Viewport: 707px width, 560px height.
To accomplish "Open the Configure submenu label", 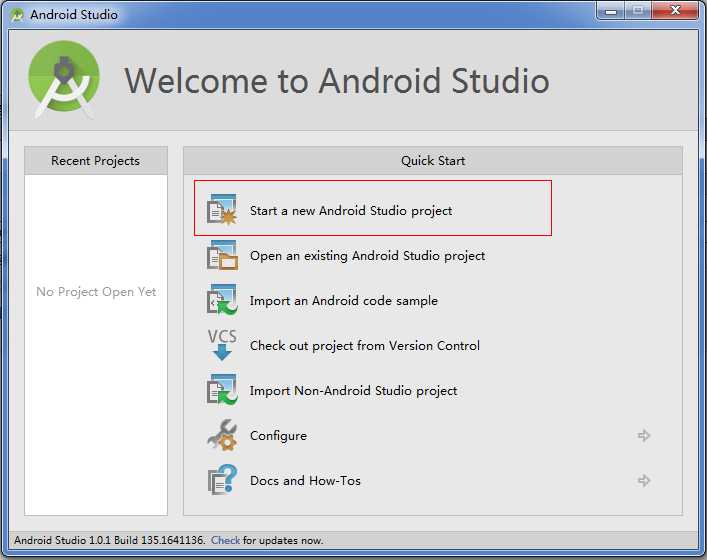I will coord(278,436).
